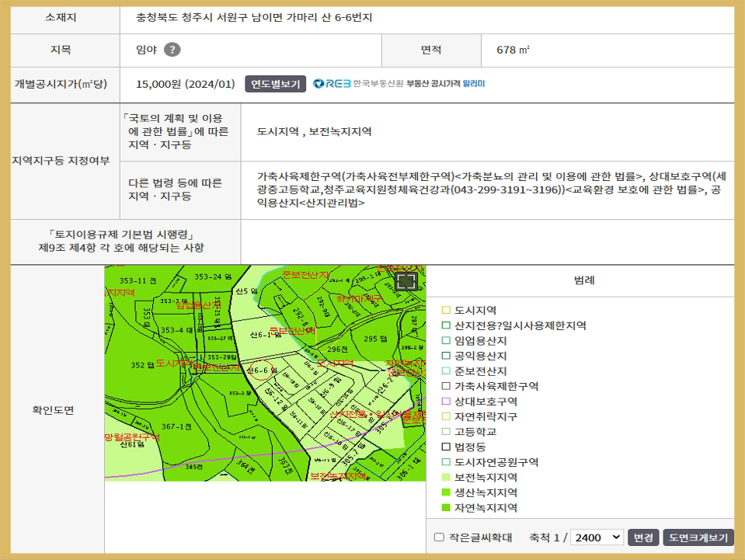Click the 자연녹지지역 green swatch
The height and width of the screenshot is (560, 745).
[446, 508]
